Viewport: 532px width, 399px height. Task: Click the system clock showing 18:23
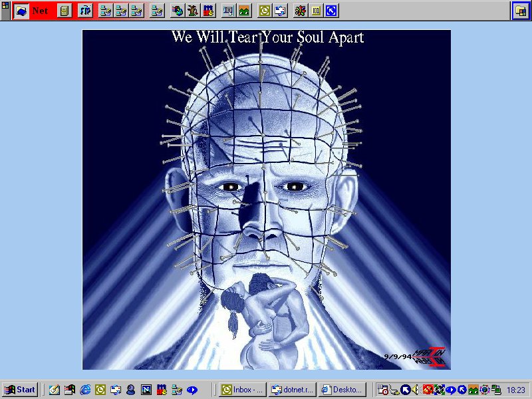(515, 390)
